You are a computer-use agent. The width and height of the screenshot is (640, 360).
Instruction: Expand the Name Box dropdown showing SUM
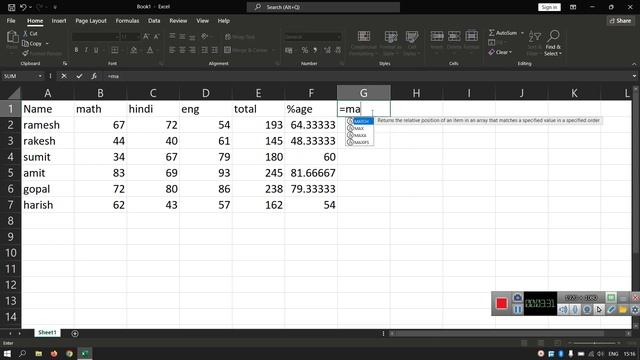pyautogui.click(x=40, y=76)
